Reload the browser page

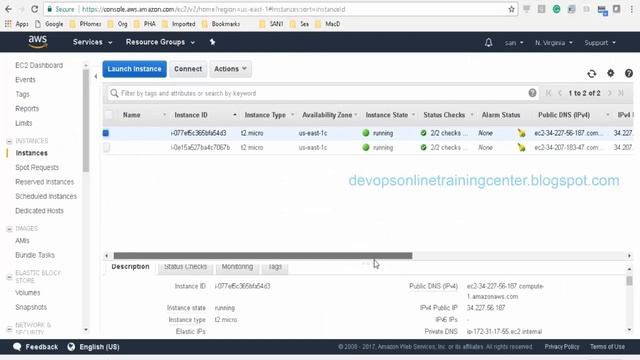click(x=34, y=9)
